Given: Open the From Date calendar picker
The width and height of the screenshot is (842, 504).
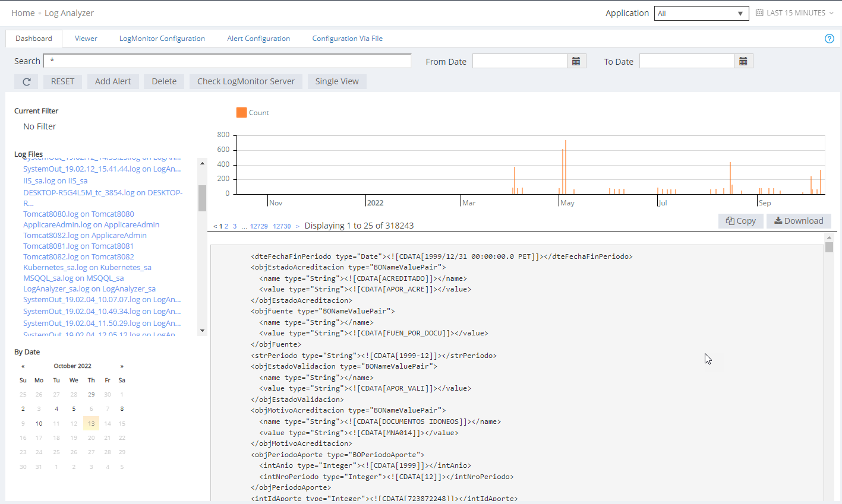Looking at the screenshot, I should (x=576, y=61).
